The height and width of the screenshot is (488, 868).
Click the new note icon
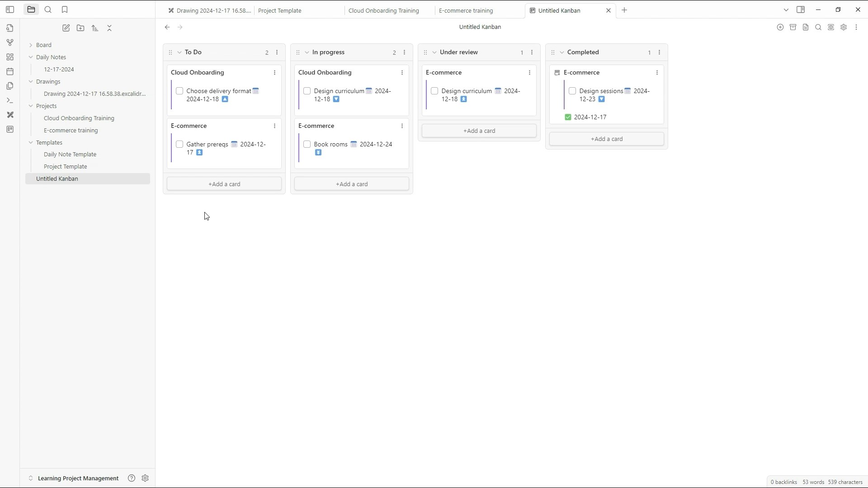pos(66,28)
